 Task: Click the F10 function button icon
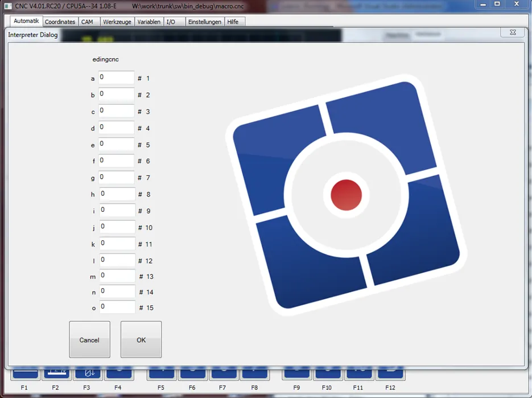(x=327, y=374)
